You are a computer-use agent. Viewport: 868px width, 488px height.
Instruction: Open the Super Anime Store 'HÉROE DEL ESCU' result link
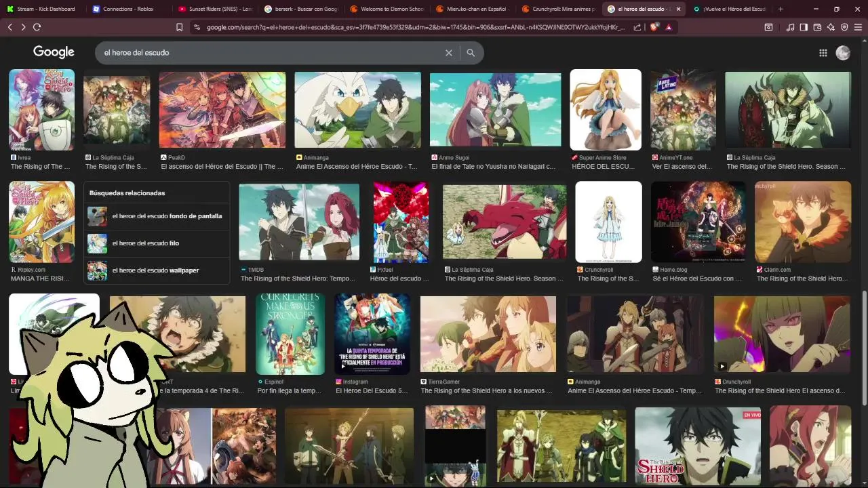click(x=604, y=166)
